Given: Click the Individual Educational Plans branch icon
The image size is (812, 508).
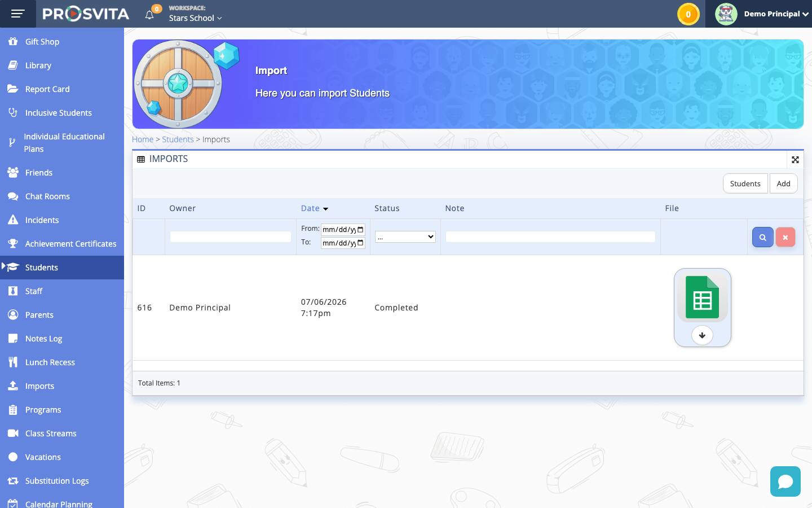Looking at the screenshot, I should pyautogui.click(x=12, y=143).
